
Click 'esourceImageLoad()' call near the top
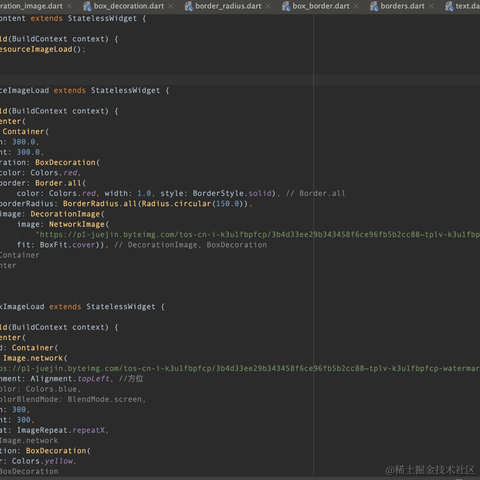click(x=40, y=49)
